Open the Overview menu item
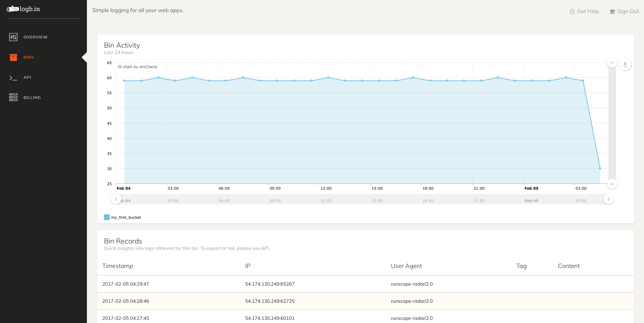 pyautogui.click(x=35, y=37)
